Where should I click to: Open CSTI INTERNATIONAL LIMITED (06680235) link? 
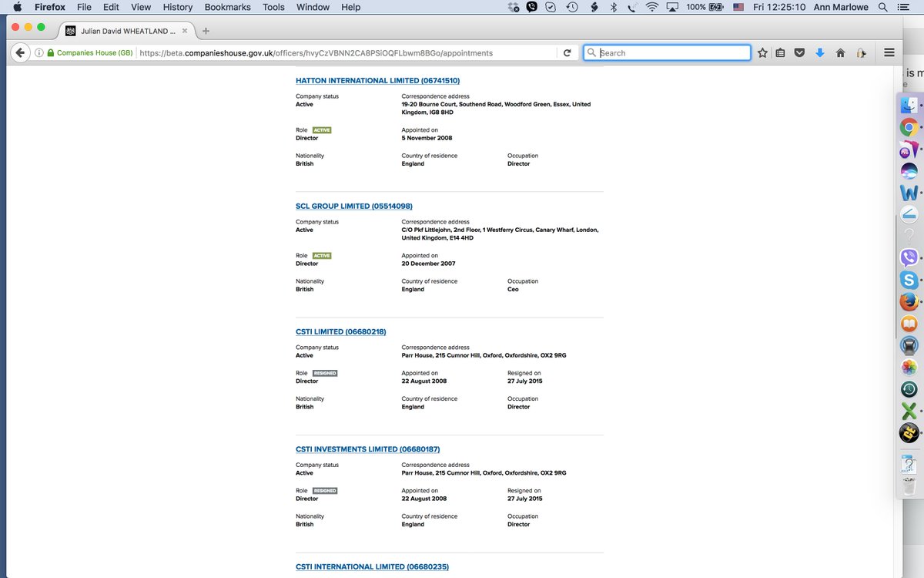click(372, 566)
